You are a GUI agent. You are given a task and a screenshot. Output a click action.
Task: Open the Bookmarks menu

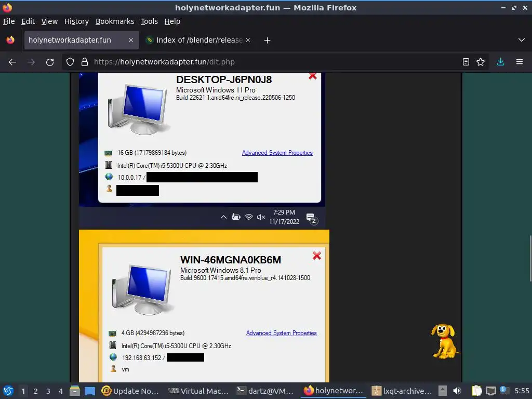tap(115, 21)
